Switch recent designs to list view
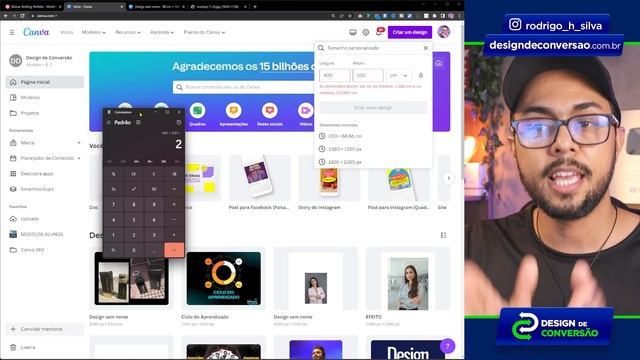640x360 pixels. (443, 235)
